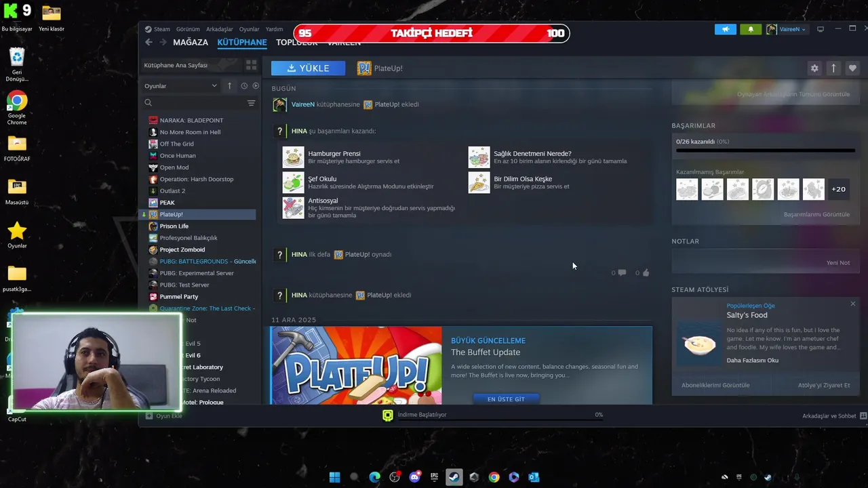Screen dimensions: 868x488
Task: Open Arkadaşlar ve Sohbet panel
Action: click(834, 416)
